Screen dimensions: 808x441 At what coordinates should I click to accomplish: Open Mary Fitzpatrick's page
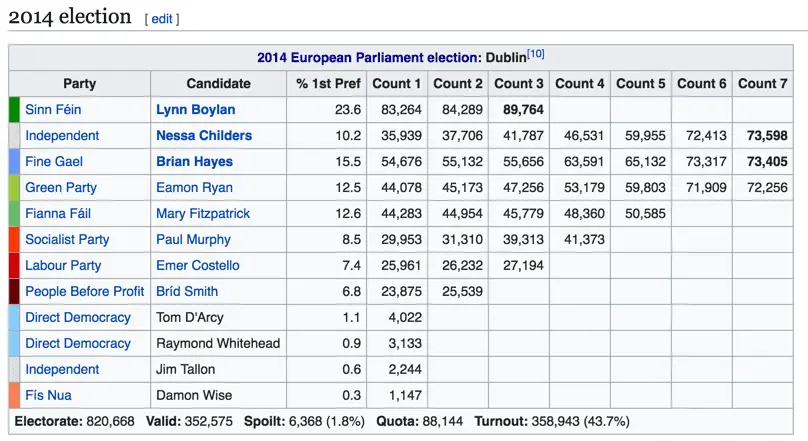click(x=203, y=213)
